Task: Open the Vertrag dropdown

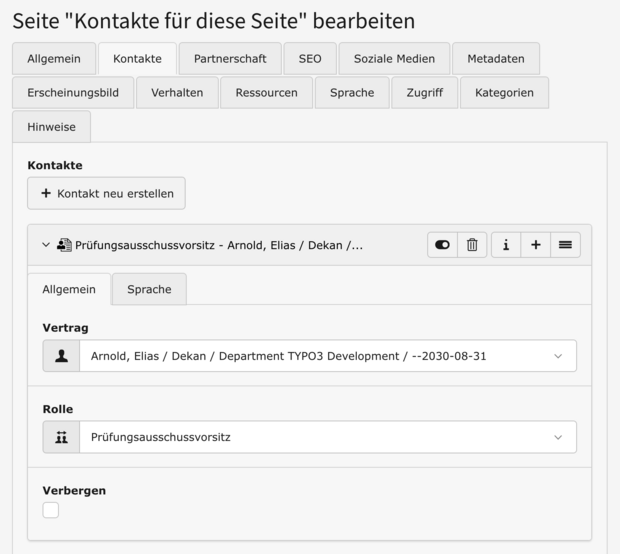Action: tap(327, 356)
